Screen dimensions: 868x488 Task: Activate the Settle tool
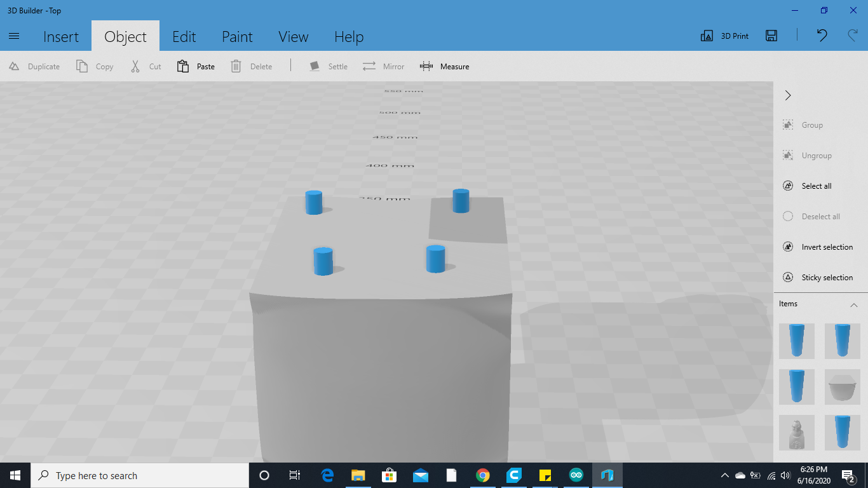coord(328,66)
